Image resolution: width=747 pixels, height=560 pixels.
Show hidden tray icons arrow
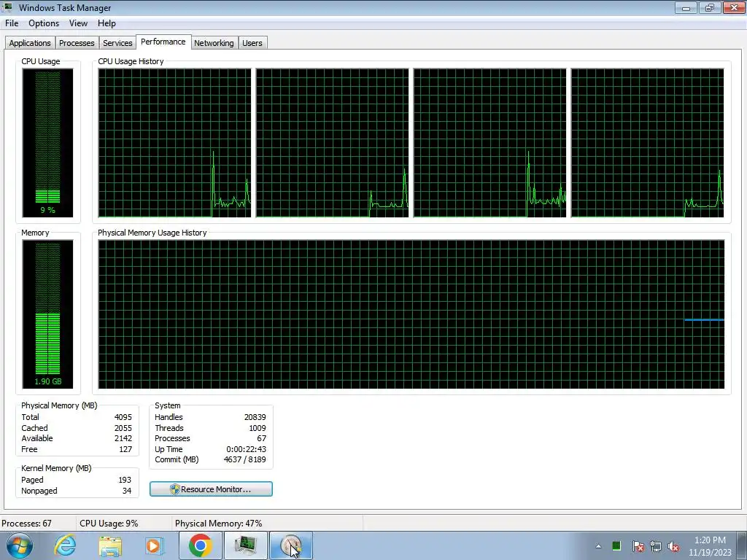click(598, 546)
